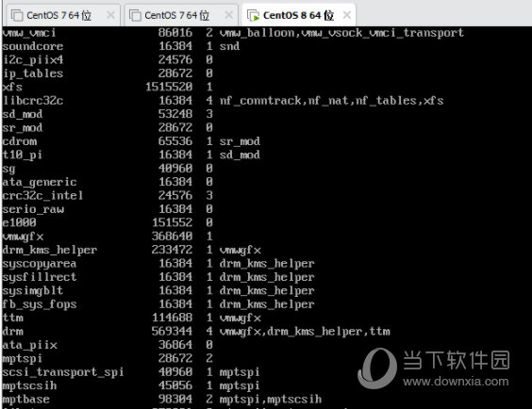Click the drm size value 569344
Screen dimensions: 532x409
click(x=173, y=331)
